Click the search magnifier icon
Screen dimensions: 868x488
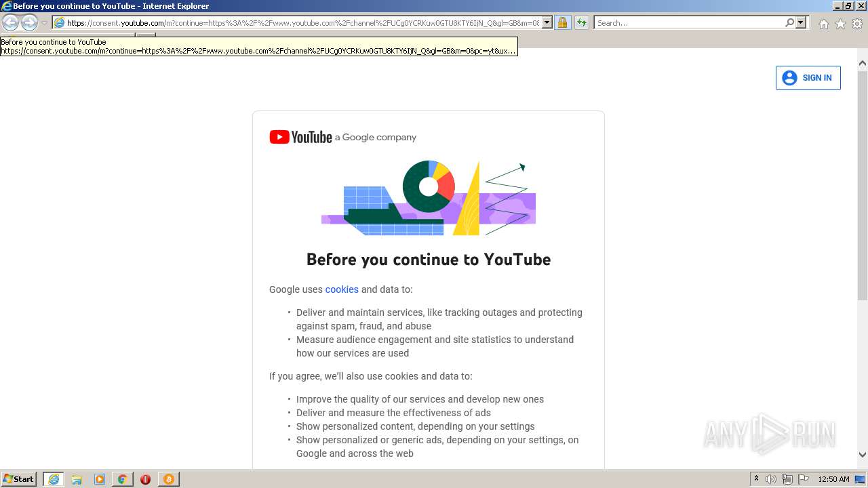[789, 22]
